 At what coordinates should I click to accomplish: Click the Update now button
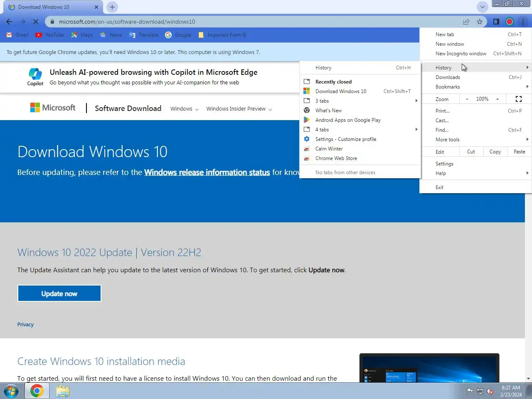pos(59,293)
